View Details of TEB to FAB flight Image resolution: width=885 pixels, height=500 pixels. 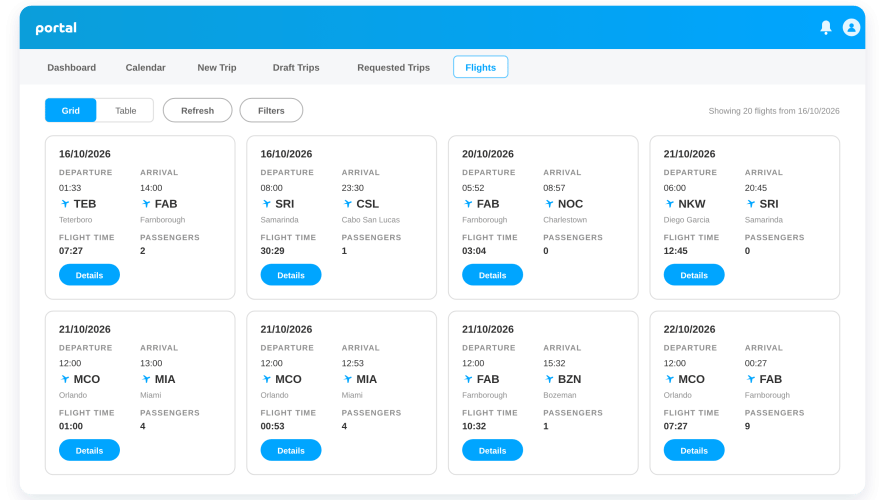(x=89, y=275)
